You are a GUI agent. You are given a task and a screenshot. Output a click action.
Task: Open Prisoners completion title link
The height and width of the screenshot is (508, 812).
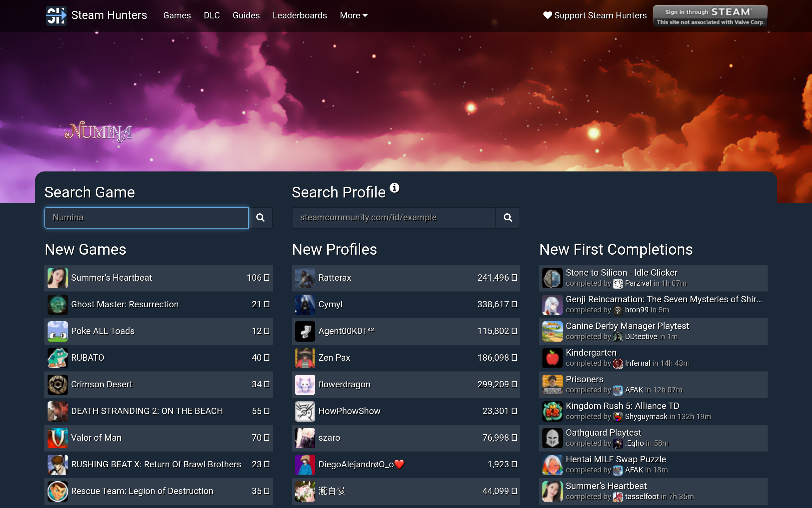click(x=585, y=379)
